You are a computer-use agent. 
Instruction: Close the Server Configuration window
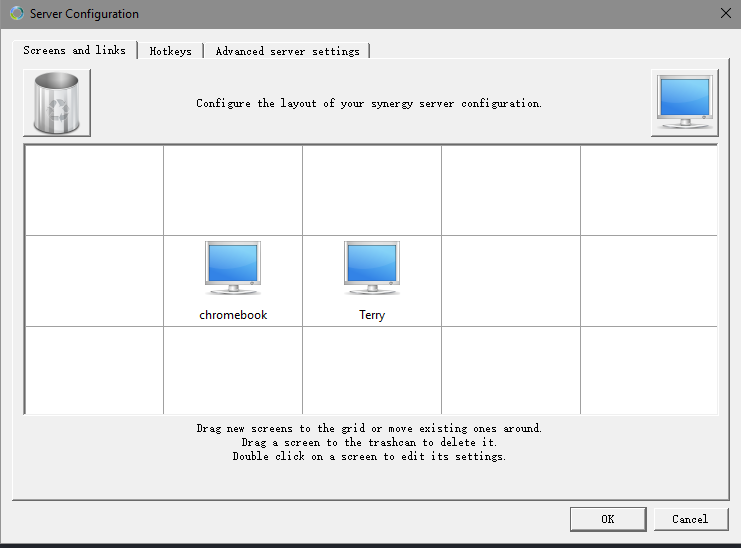tap(725, 14)
